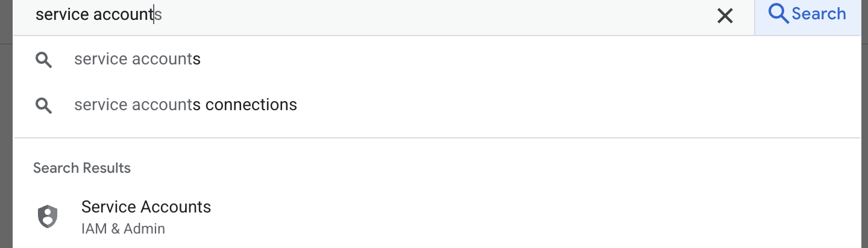
Task: Click the magnifier icon beside "service accounts connections"
Action: coord(43,105)
